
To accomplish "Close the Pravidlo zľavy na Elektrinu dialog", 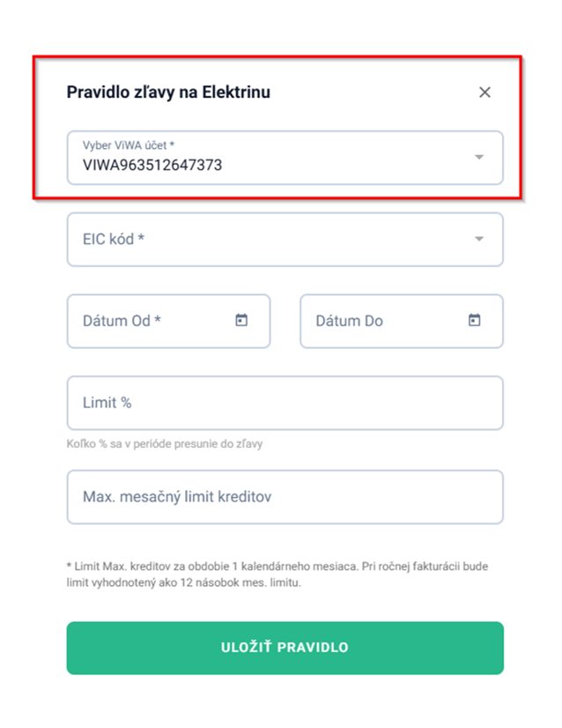I will click(x=484, y=93).
